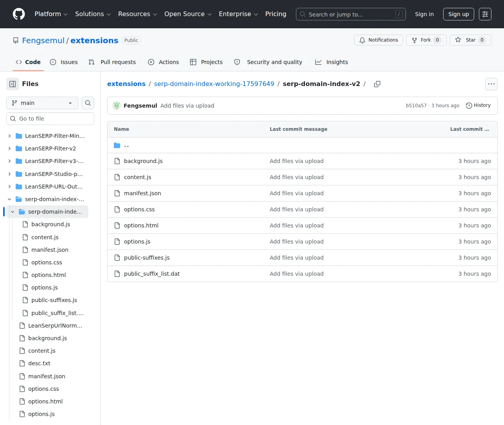Expand the Solutions navigation menu
This screenshot has height=425, width=504.
point(93,14)
